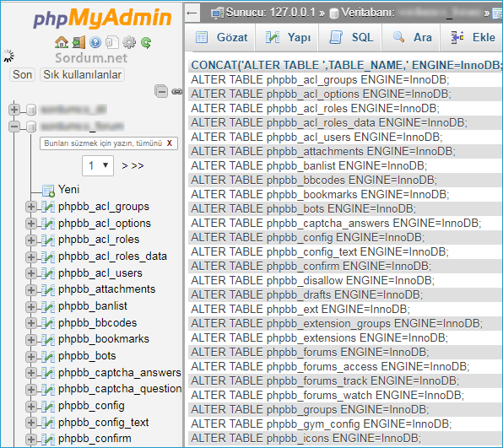Open the MySQL documentation pages icon
503x448 pixels.
coord(112,42)
